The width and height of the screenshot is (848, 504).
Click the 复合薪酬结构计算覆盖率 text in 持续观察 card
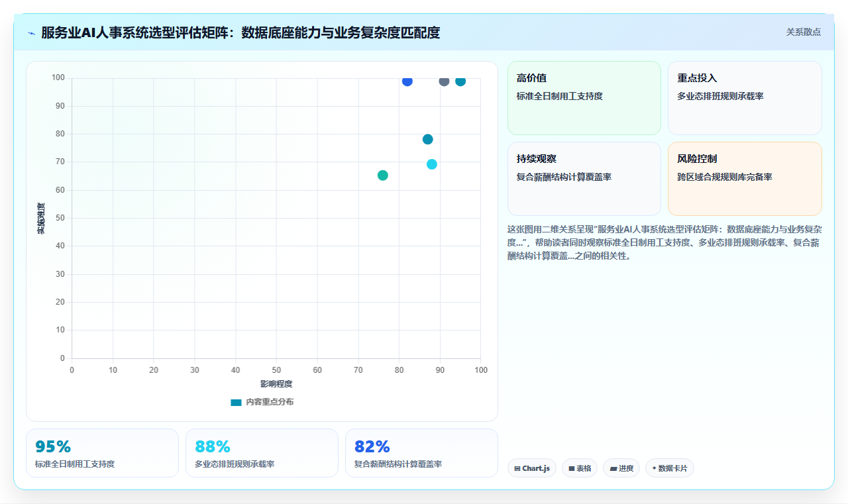(x=564, y=177)
